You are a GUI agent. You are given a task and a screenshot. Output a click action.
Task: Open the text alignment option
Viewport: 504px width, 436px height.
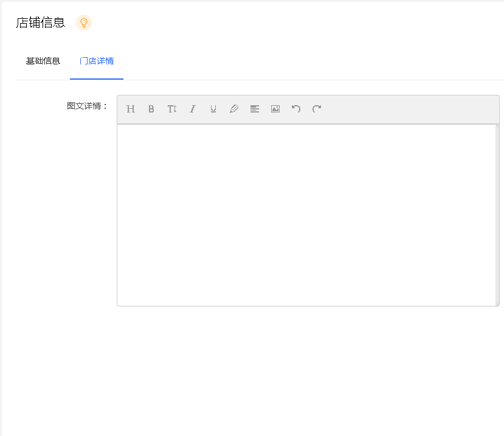coord(255,109)
